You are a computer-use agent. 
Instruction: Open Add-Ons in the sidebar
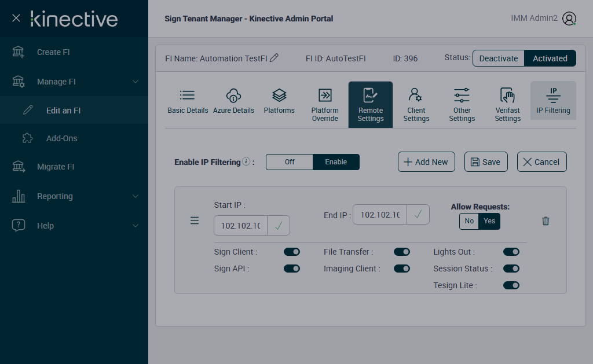74,138
